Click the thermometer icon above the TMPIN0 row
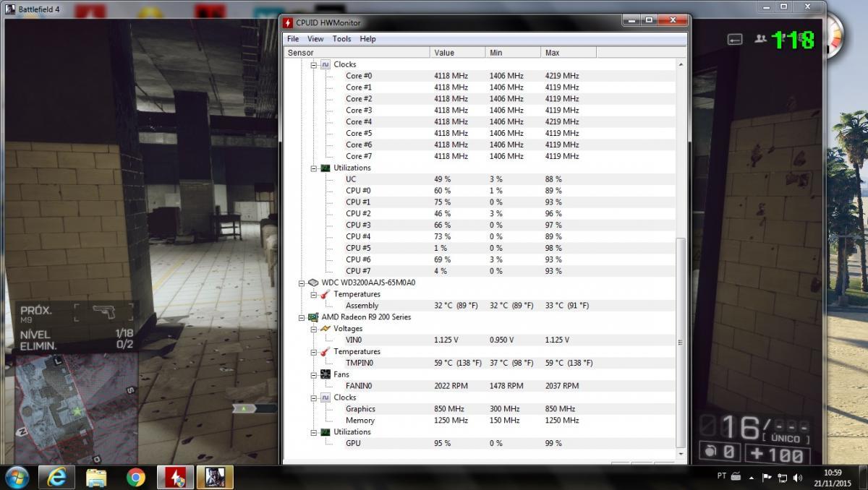This screenshot has height=490, width=868. pyautogui.click(x=325, y=352)
